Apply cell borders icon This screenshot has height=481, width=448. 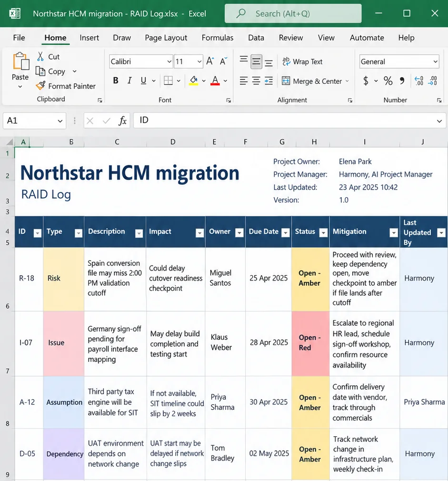[x=169, y=80]
